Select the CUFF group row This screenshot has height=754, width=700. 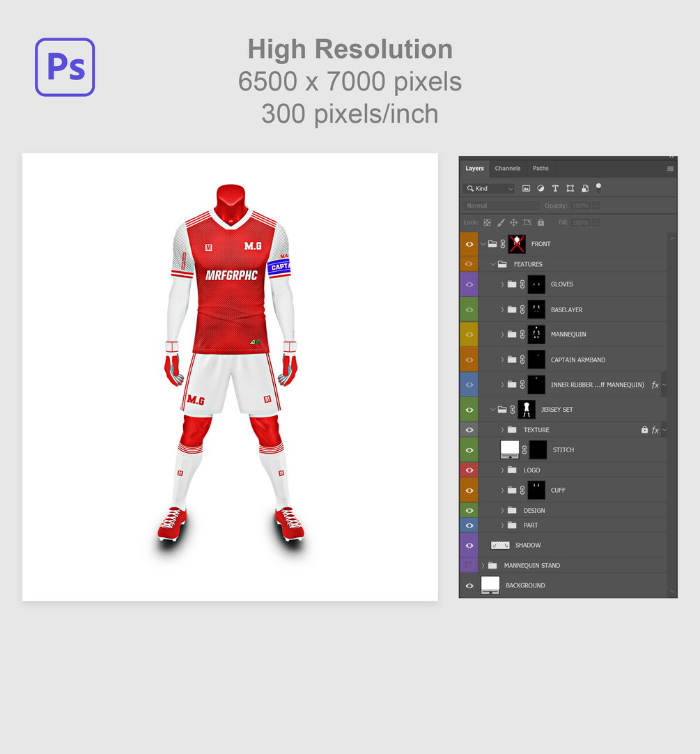(x=563, y=491)
